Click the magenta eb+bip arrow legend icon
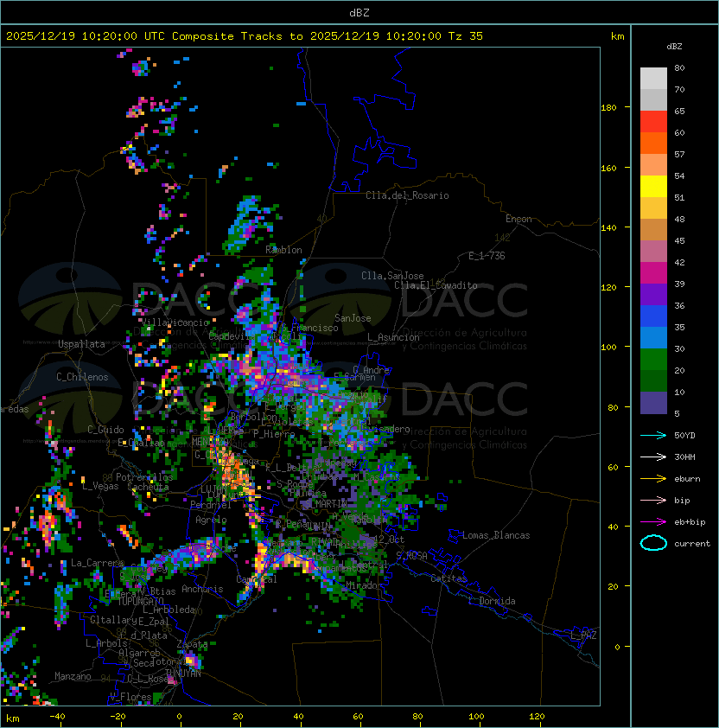Viewport: 719px width, 728px height. [653, 522]
